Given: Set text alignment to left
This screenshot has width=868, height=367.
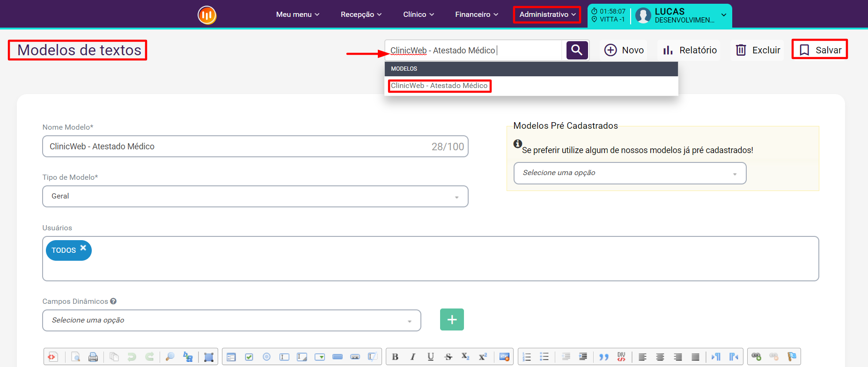Looking at the screenshot, I should click(642, 357).
